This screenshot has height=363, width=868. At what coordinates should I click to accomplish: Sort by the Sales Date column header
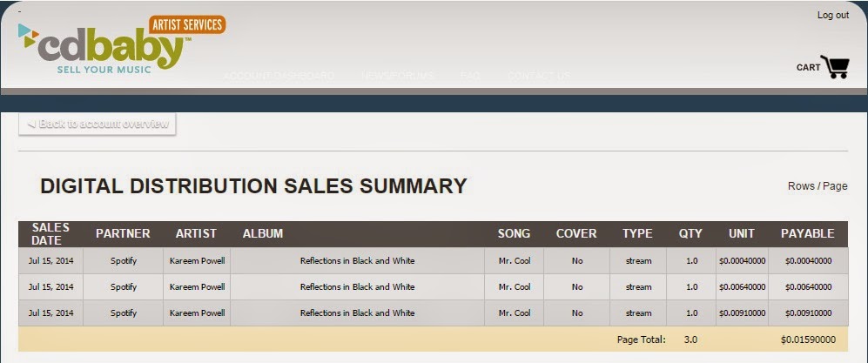click(50, 233)
